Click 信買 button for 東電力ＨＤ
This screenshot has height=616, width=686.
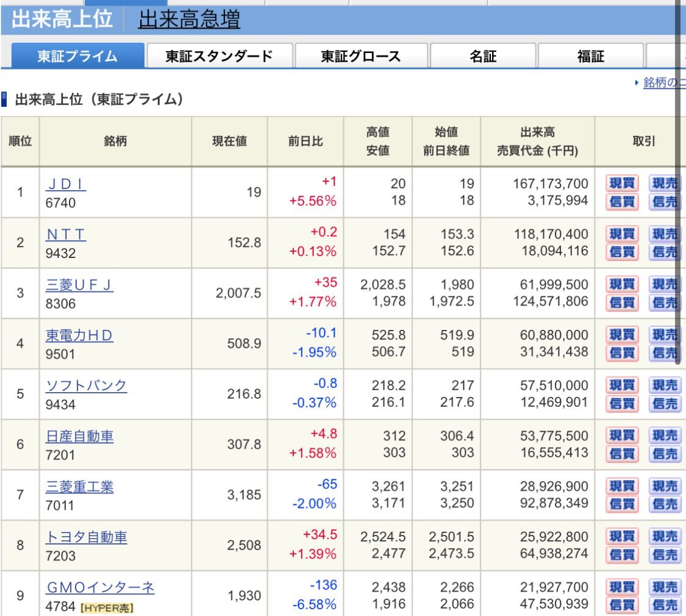coord(622,353)
